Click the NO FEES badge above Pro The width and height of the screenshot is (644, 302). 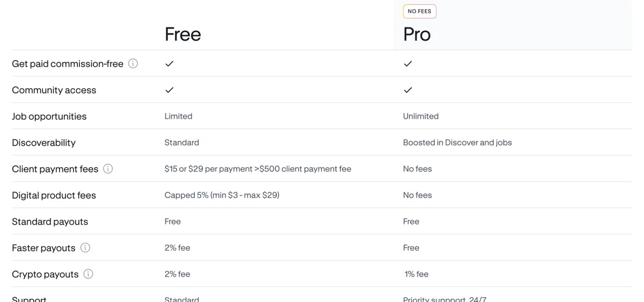click(420, 11)
